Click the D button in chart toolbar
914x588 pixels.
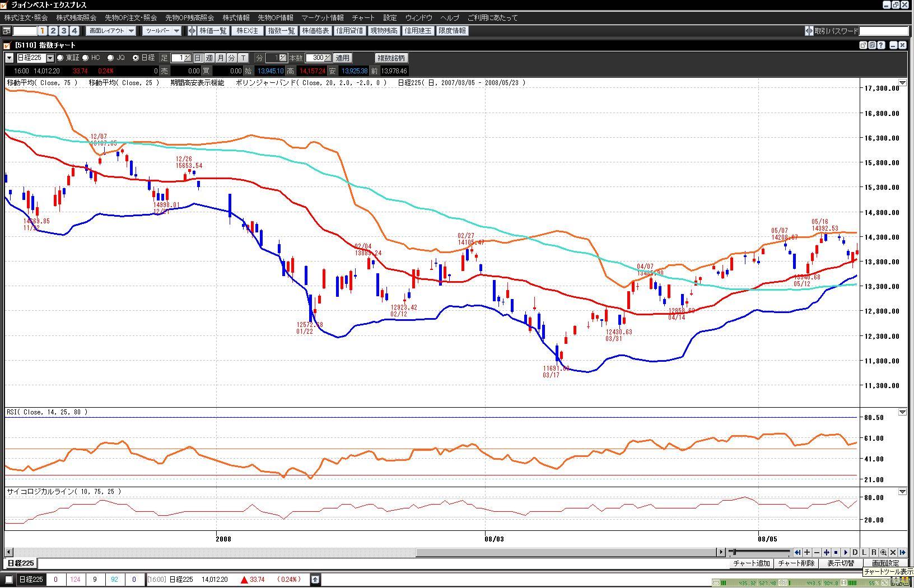click(x=855, y=552)
